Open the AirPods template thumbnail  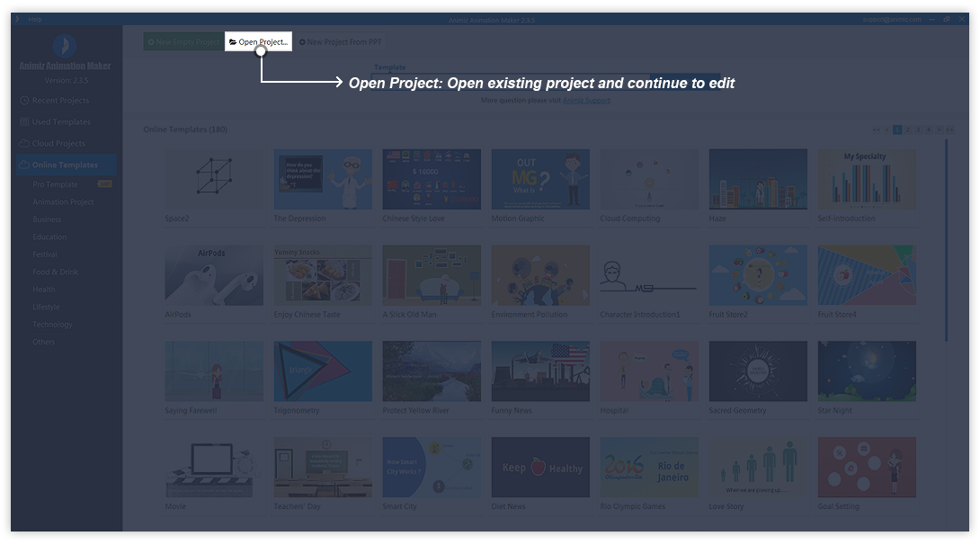click(214, 276)
